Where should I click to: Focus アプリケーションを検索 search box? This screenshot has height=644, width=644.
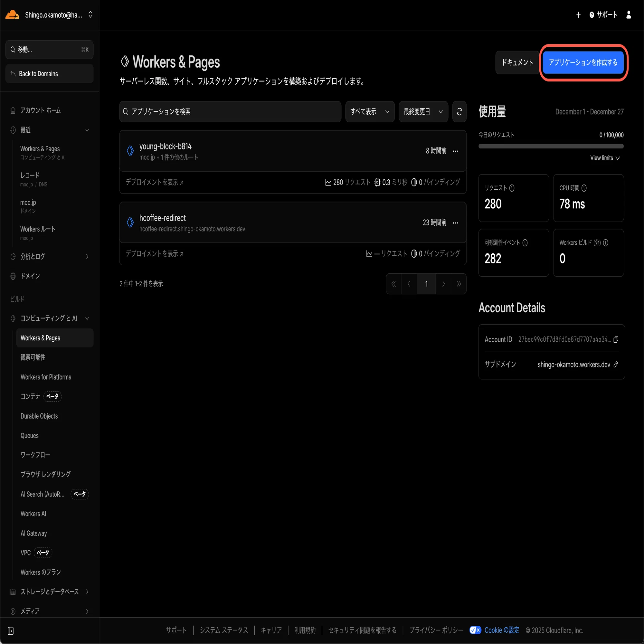[x=230, y=112]
